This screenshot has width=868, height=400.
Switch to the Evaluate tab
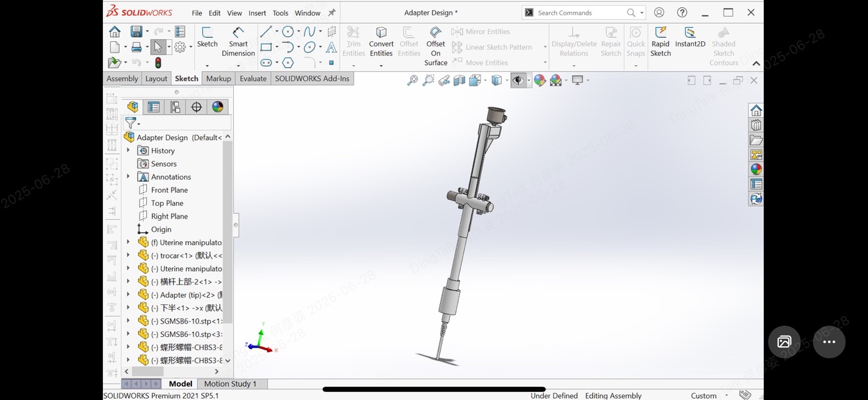click(x=253, y=78)
